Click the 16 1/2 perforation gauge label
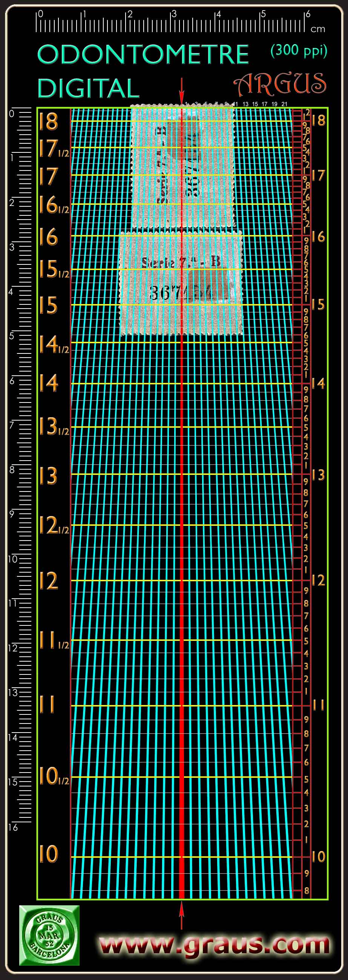The height and width of the screenshot is (980, 348). point(54,205)
